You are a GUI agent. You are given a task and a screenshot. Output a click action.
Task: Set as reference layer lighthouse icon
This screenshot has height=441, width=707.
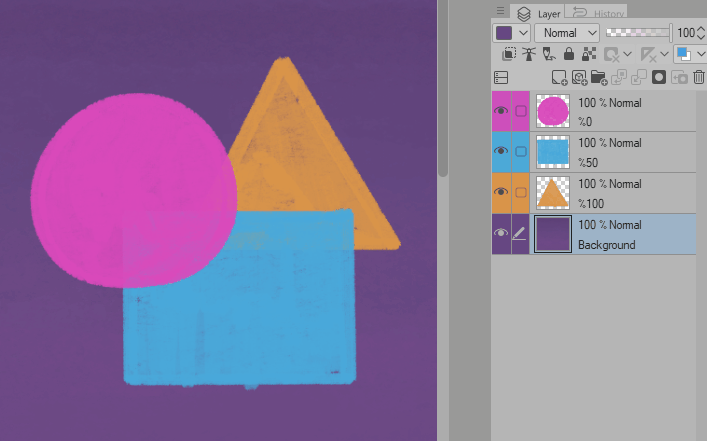pyautogui.click(x=529, y=54)
